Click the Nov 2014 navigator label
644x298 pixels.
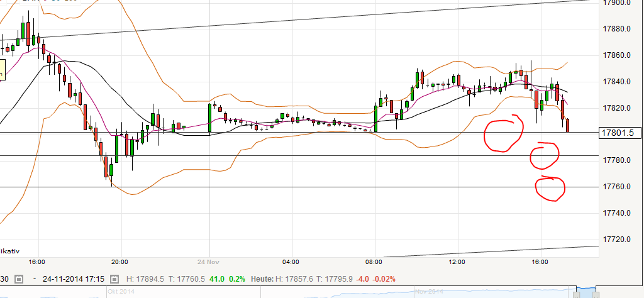coord(429,292)
